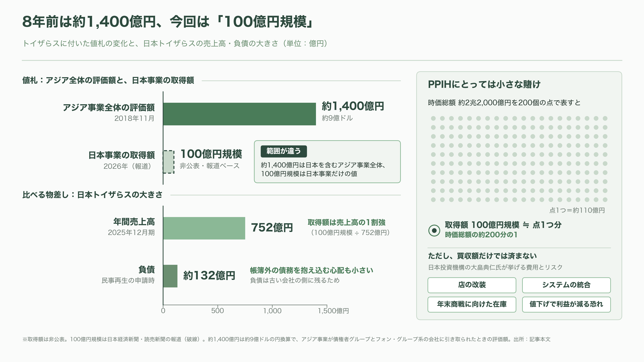Click the "システムの統合" box

point(566,285)
